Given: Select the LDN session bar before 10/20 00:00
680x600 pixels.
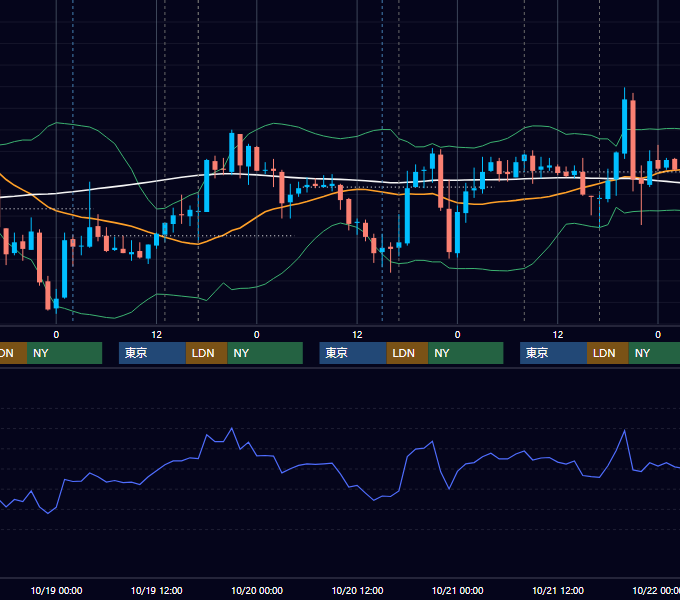Looking at the screenshot, I should 206,353.
